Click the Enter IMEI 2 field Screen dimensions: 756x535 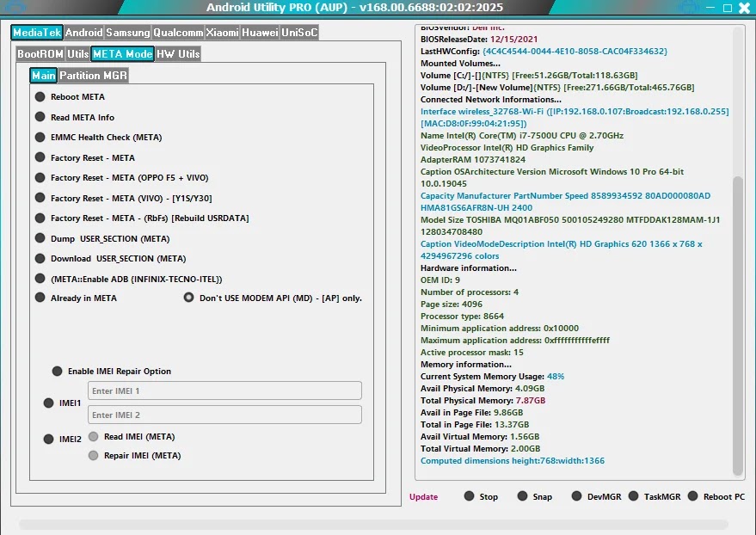coord(224,415)
